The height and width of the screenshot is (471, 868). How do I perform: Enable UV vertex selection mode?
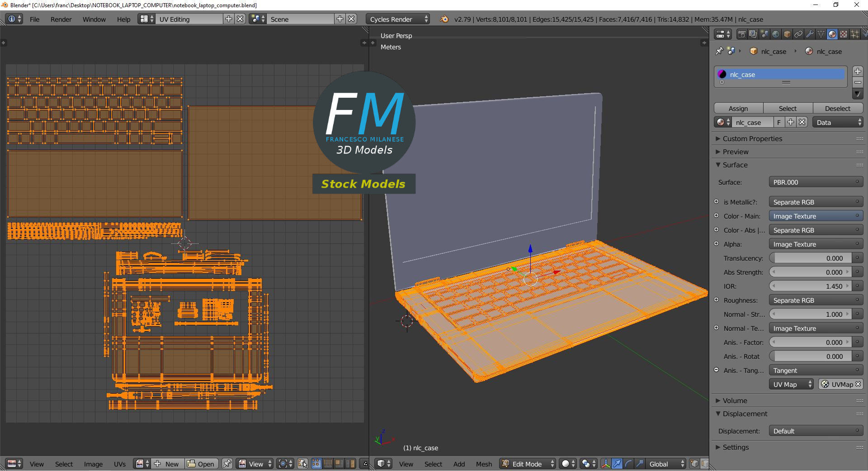coord(316,464)
